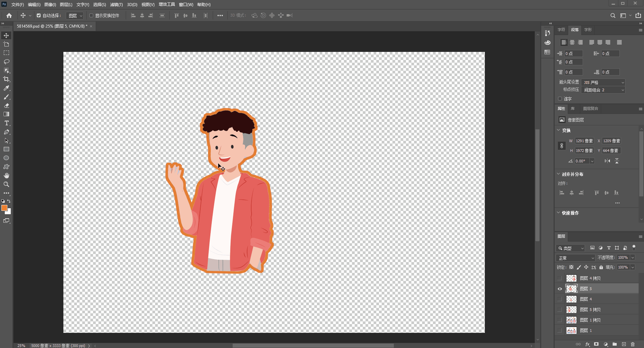The image size is (644, 348).
Task: Collapse the 快速操作 section
Action: 558,213
